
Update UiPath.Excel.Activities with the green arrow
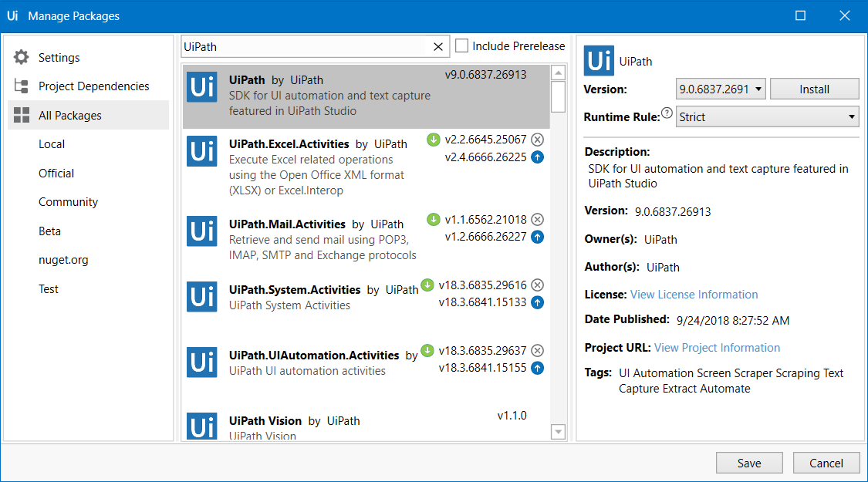pyautogui.click(x=433, y=140)
